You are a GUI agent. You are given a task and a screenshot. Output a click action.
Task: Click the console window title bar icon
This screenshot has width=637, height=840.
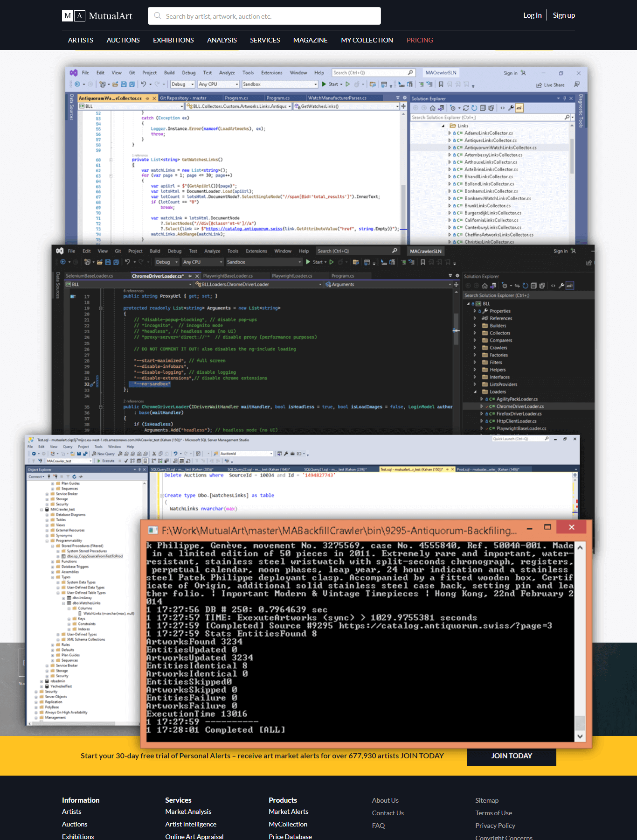click(x=152, y=530)
